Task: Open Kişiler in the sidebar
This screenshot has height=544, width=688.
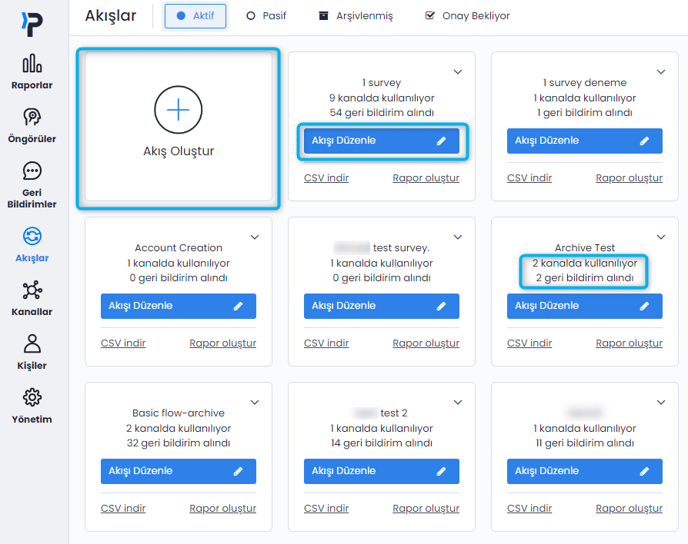Action: click(32, 352)
